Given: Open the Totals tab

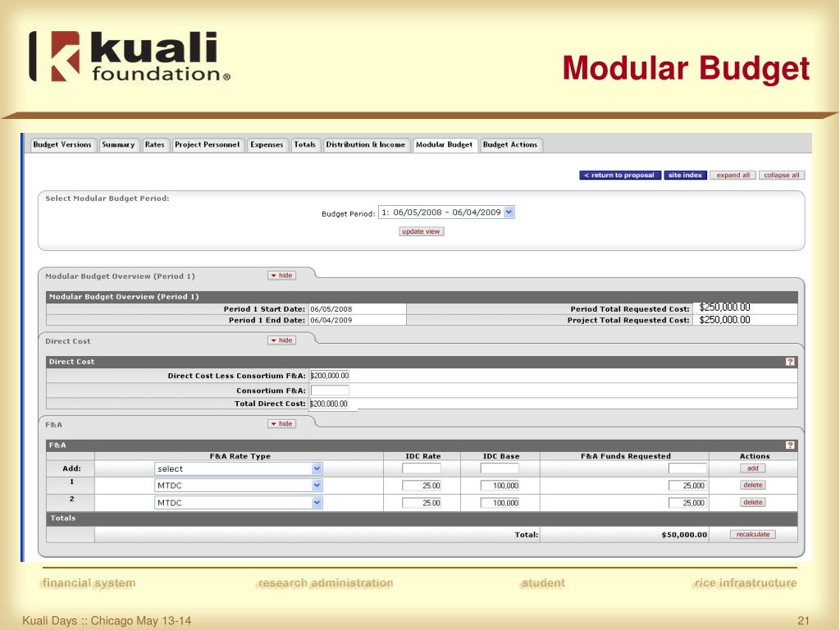Looking at the screenshot, I should [x=305, y=144].
